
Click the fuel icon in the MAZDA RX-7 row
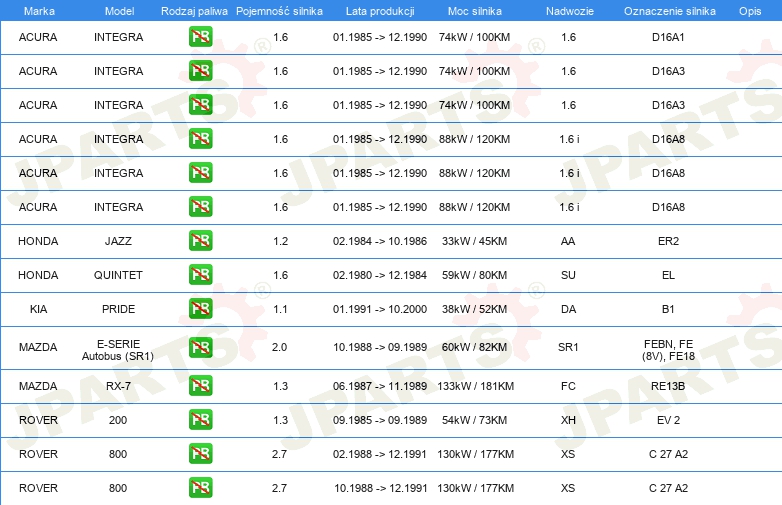point(200,385)
